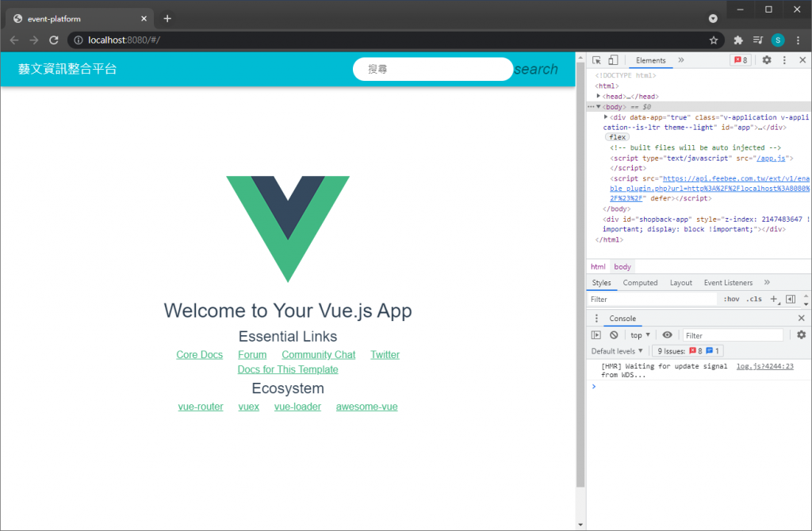812x531 pixels.
Task: Open the S profile avatar
Action: (x=777, y=40)
